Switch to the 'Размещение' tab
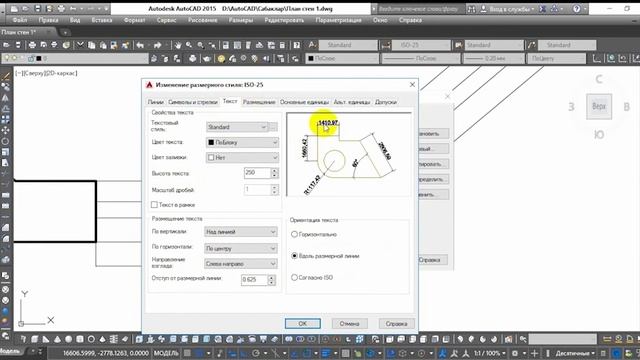 pos(259,102)
